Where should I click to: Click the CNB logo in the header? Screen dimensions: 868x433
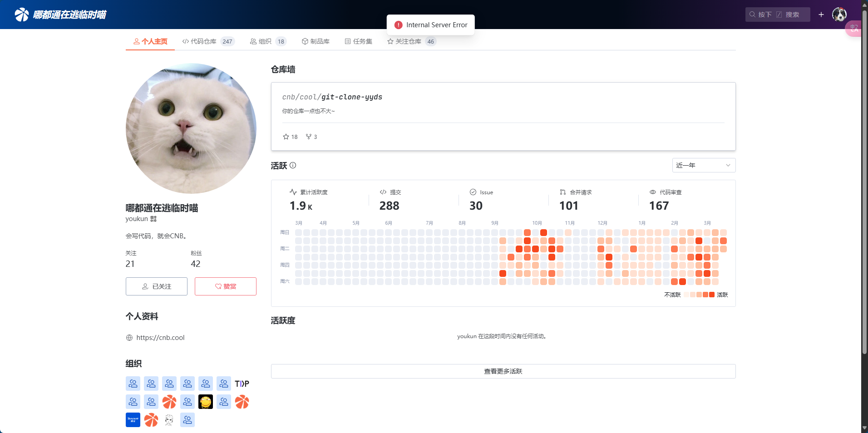[21, 15]
